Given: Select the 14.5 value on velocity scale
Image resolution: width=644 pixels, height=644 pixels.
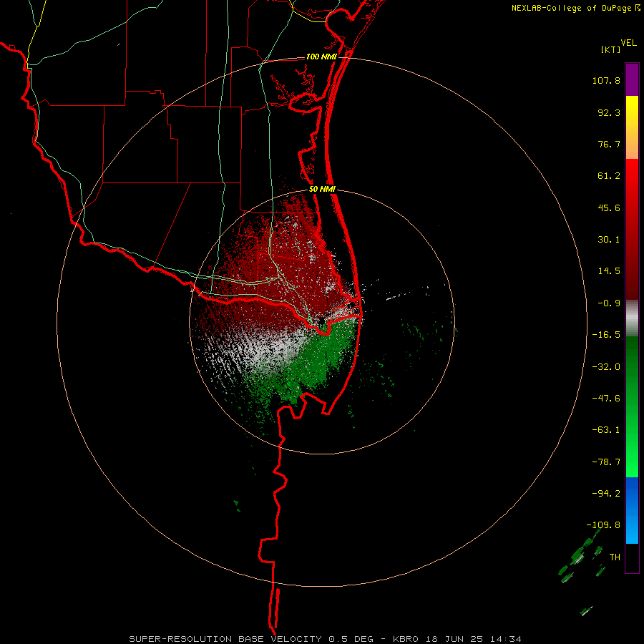Looking at the screenshot, I should [609, 271].
